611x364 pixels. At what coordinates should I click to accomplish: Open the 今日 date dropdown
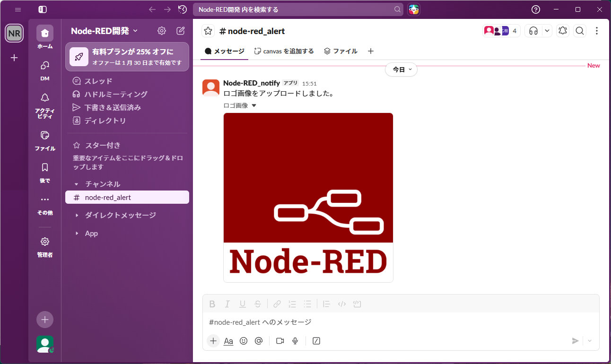(401, 69)
